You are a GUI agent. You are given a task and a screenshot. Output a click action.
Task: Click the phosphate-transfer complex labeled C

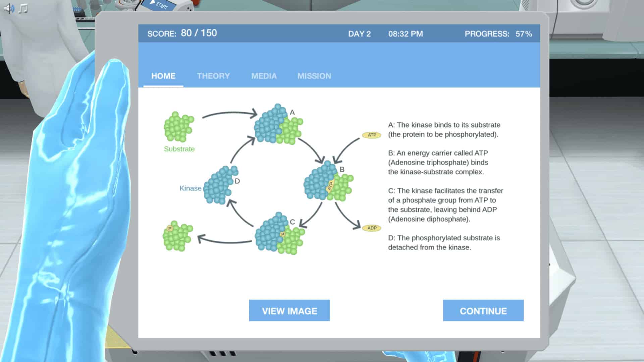point(278,234)
